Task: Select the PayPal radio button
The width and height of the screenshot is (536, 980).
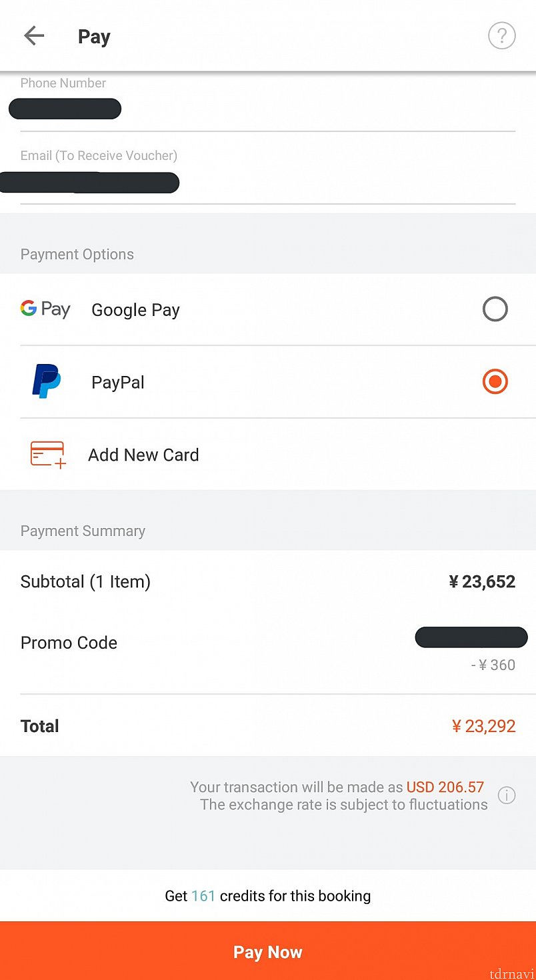Action: [495, 382]
